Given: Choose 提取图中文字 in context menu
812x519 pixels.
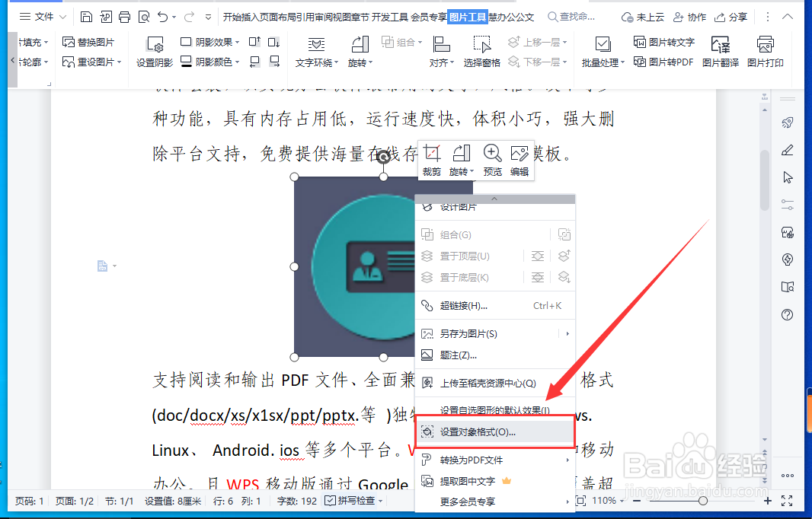Looking at the screenshot, I should click(495, 481).
